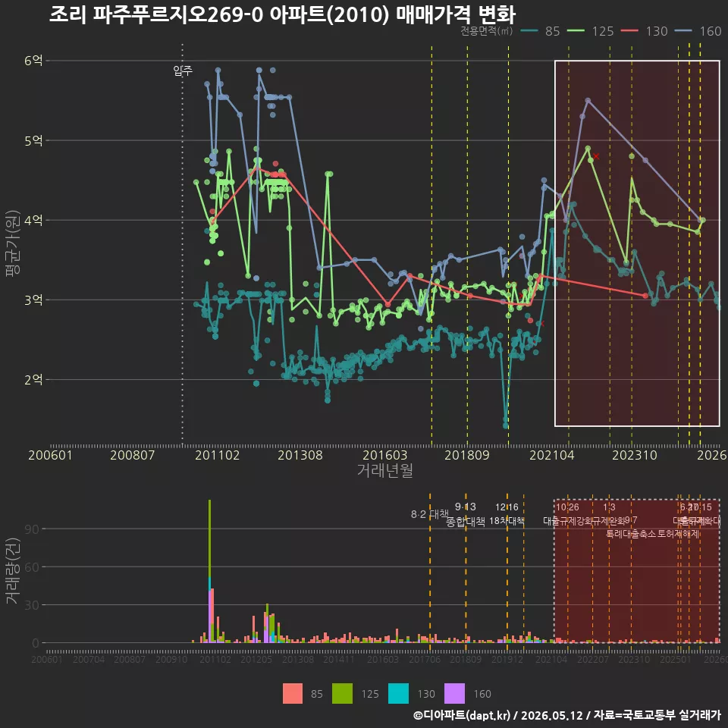Click '200910' on the volume chart x-axis
Image resolution: width=728 pixels, height=728 pixels.
[x=171, y=659]
